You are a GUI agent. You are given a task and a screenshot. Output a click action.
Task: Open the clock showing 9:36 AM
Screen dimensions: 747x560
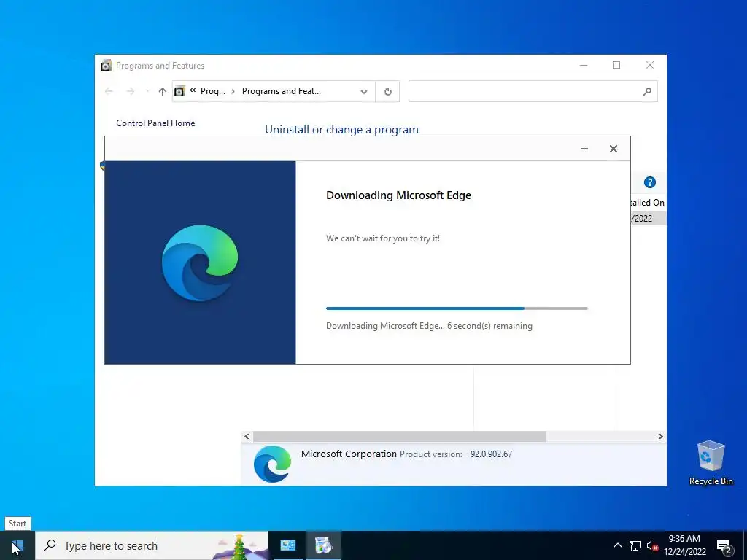coord(684,545)
